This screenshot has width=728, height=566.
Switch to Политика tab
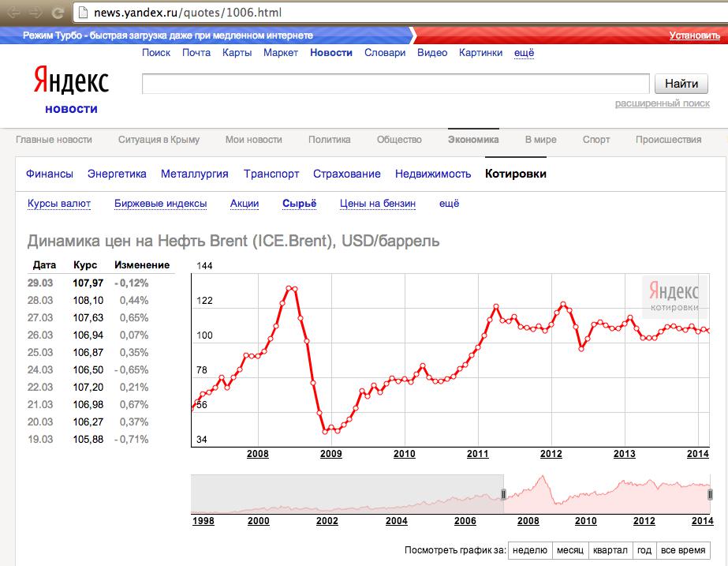point(329,140)
